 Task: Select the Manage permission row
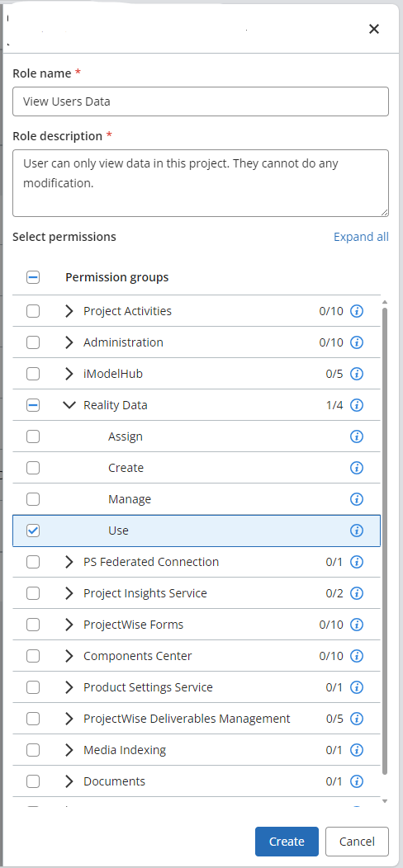click(197, 499)
